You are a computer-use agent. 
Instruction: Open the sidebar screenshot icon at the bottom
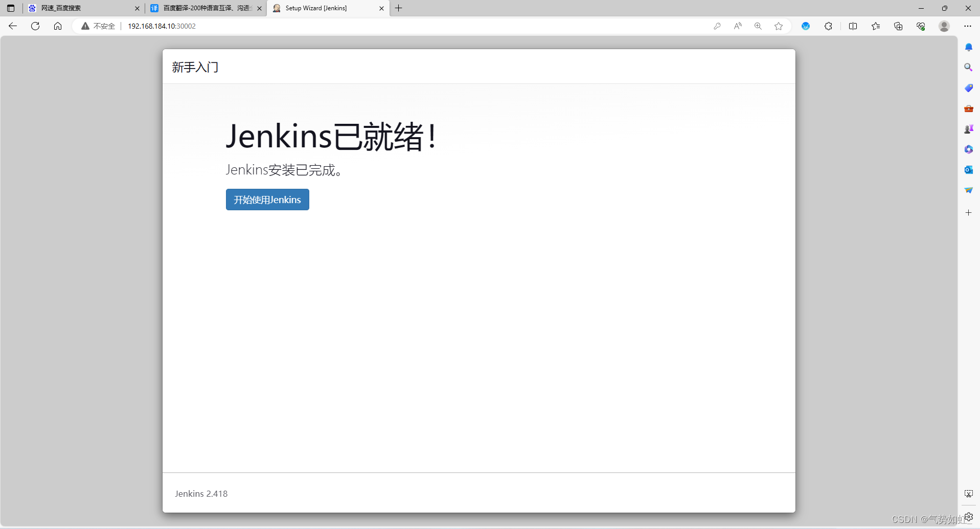pyautogui.click(x=969, y=494)
